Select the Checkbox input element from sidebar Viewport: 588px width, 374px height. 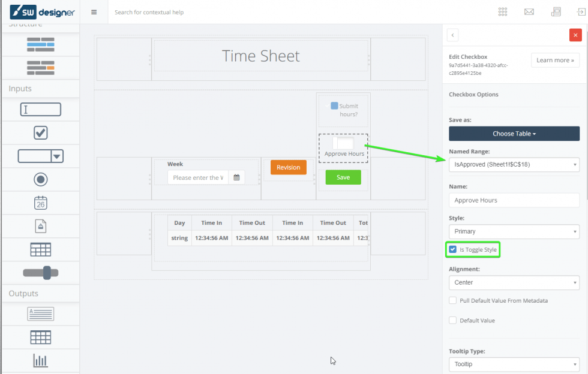[40, 132]
